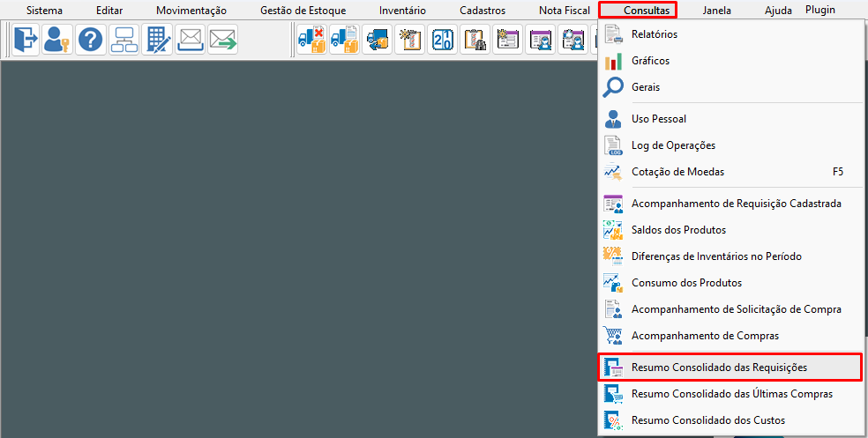Viewport: 868px width, 438px height.
Task: Open the Inventário menu
Action: tap(402, 11)
